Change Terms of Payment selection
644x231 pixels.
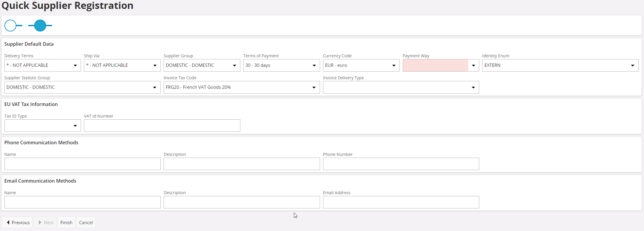point(281,65)
